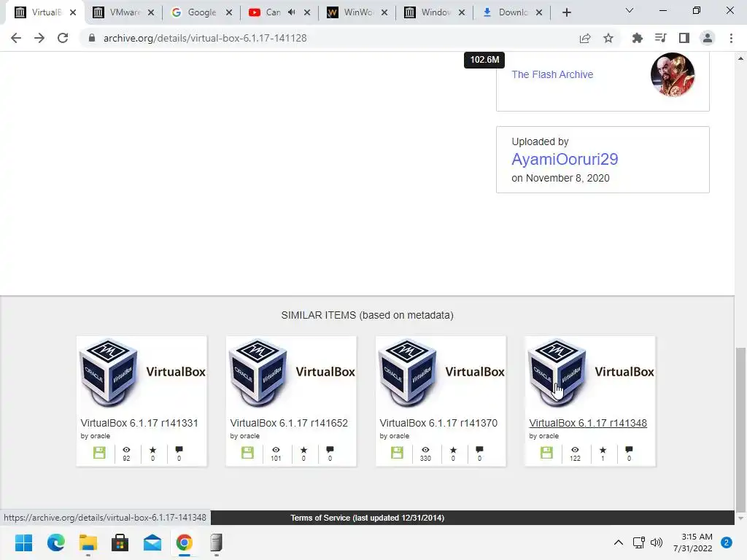The width and height of the screenshot is (747, 560).
Task: Open the Chrome profile avatar
Action: point(708,38)
